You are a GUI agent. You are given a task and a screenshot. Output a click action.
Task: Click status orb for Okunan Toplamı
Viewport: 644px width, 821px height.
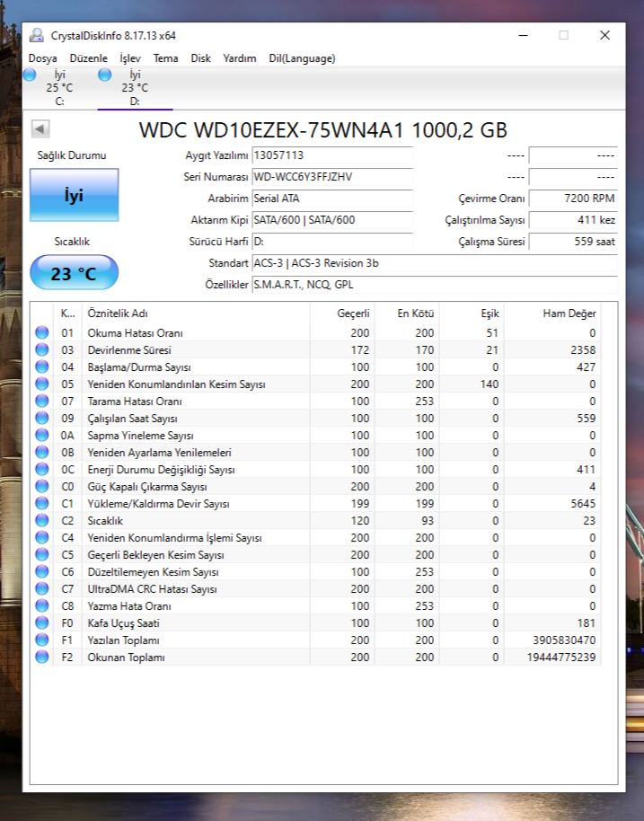point(42,658)
